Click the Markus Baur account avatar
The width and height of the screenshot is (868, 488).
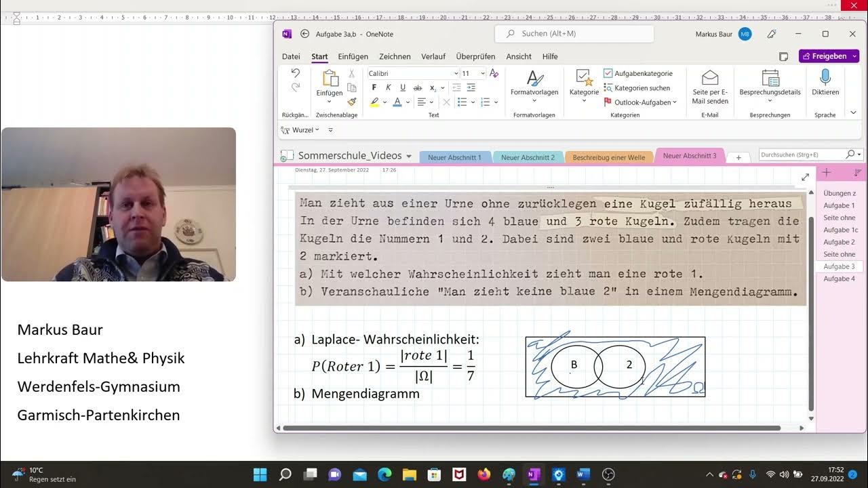(745, 34)
